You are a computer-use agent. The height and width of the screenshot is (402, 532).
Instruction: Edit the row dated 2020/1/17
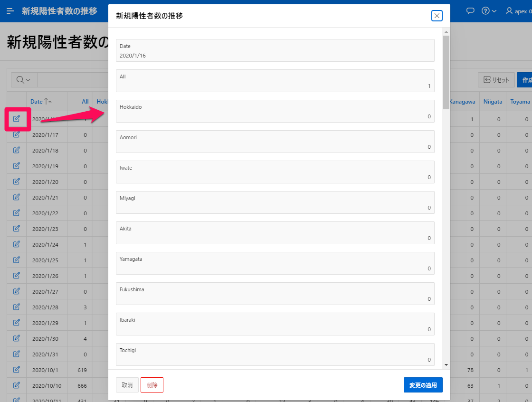coord(16,134)
